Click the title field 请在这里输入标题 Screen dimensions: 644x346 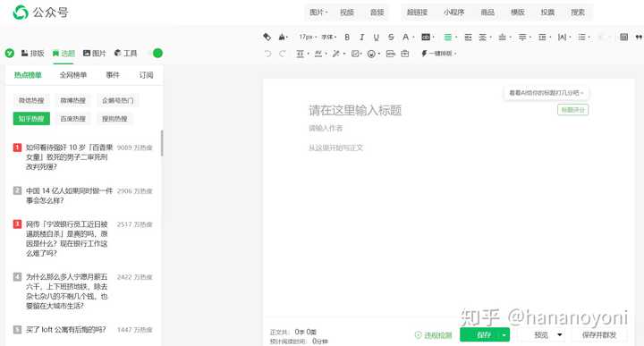(x=355, y=110)
